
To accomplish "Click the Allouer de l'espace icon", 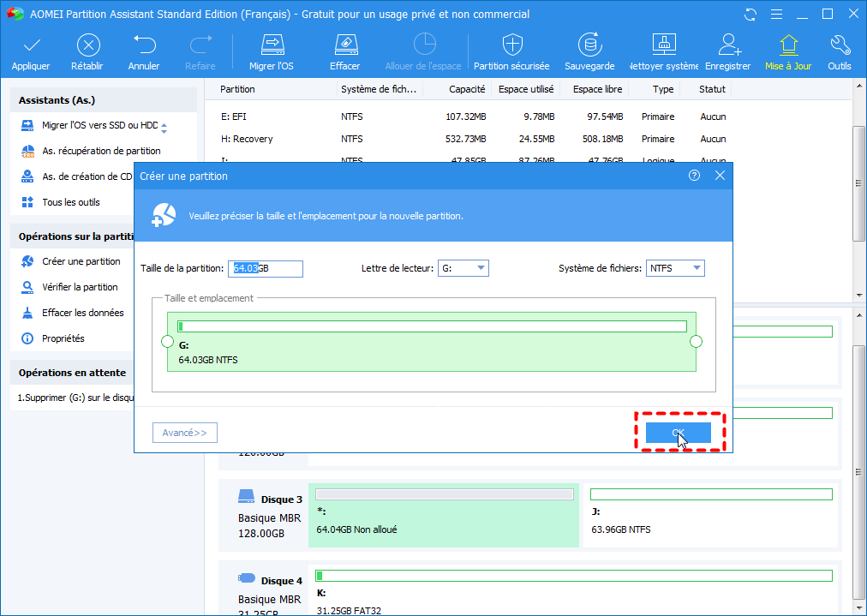I will (x=424, y=45).
